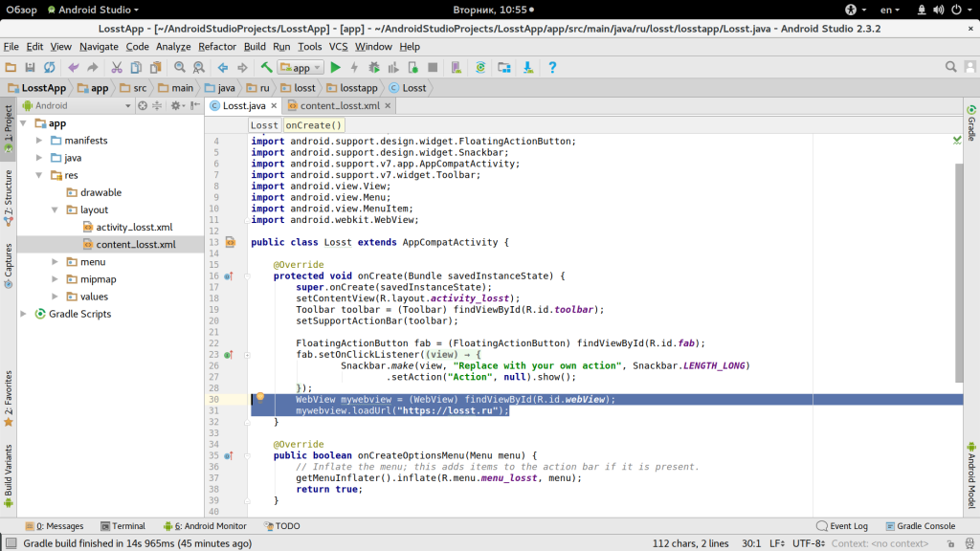Select activity_losst.xml in the project tree
The height and width of the screenshot is (551, 980).
coord(134,227)
